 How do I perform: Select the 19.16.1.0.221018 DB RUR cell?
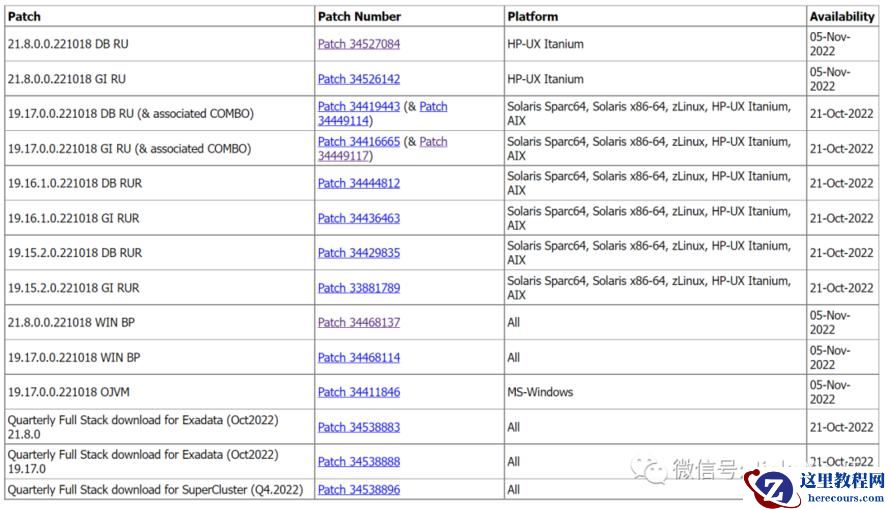tap(159, 183)
